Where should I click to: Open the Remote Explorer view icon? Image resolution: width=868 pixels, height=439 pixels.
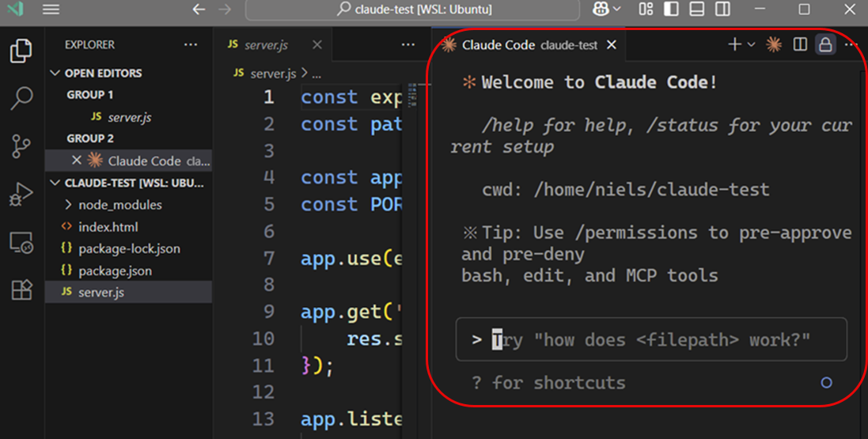tap(21, 243)
